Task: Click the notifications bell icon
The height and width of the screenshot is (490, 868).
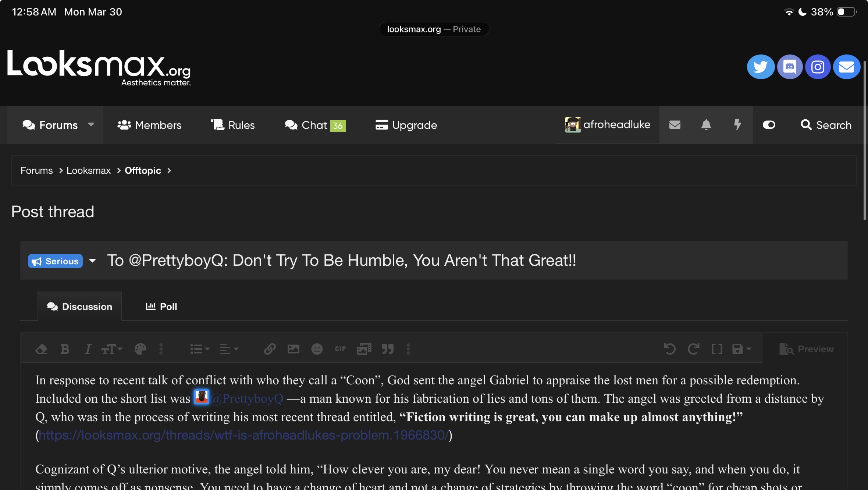Action: click(x=706, y=125)
